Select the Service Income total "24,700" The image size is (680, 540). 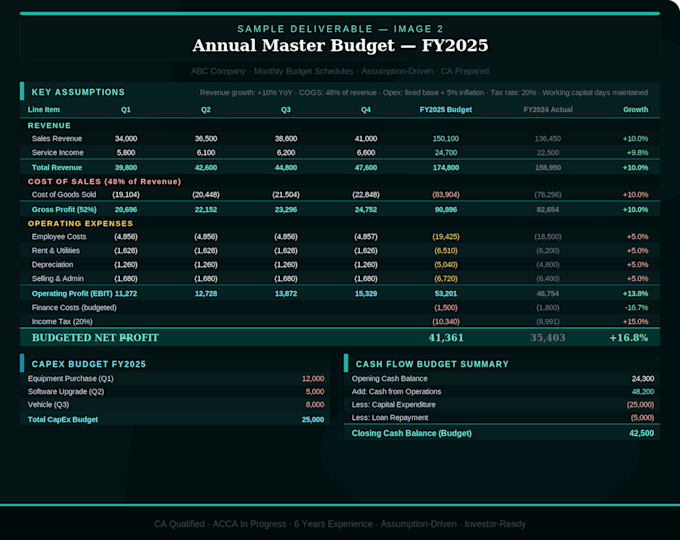[445, 153]
